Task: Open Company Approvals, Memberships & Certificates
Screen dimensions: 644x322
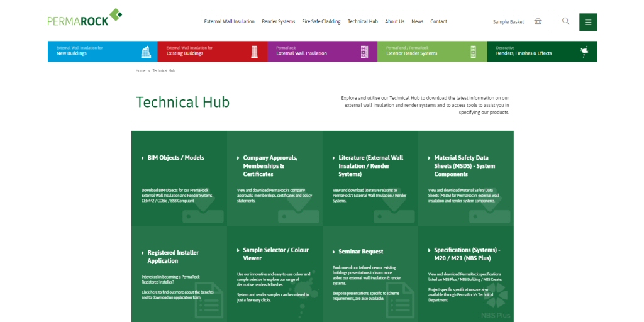Action: [x=270, y=166]
